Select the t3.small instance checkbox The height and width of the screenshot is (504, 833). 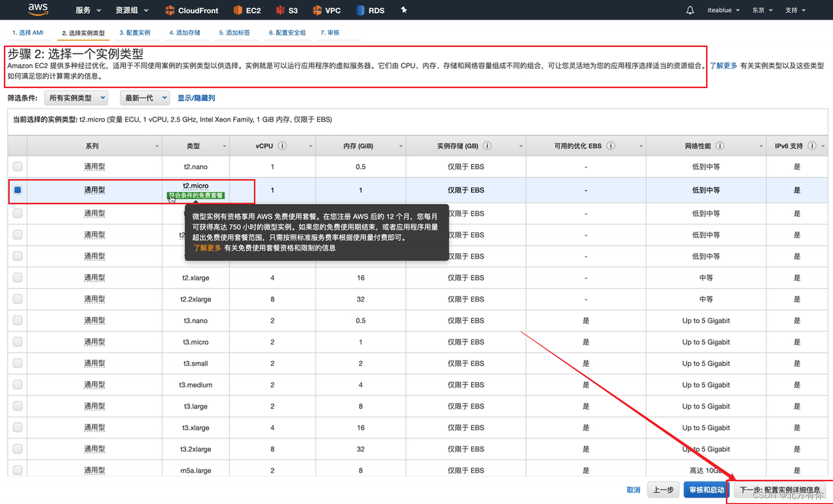(17, 363)
